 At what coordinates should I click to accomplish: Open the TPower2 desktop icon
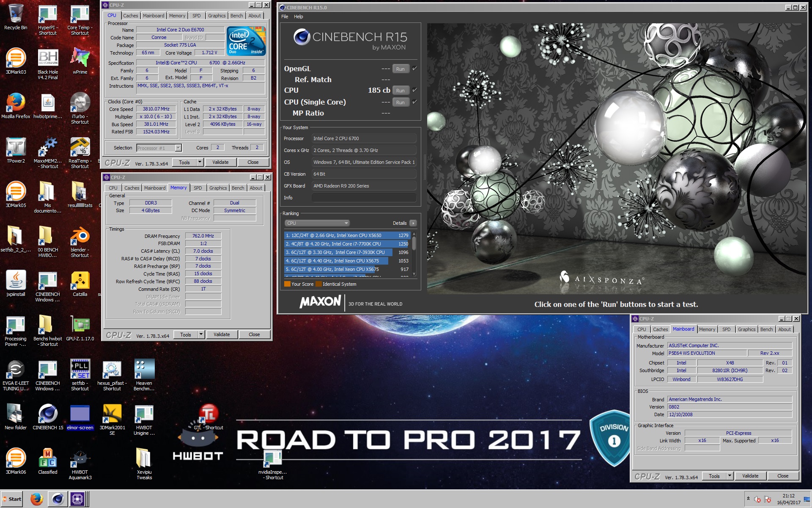point(16,147)
